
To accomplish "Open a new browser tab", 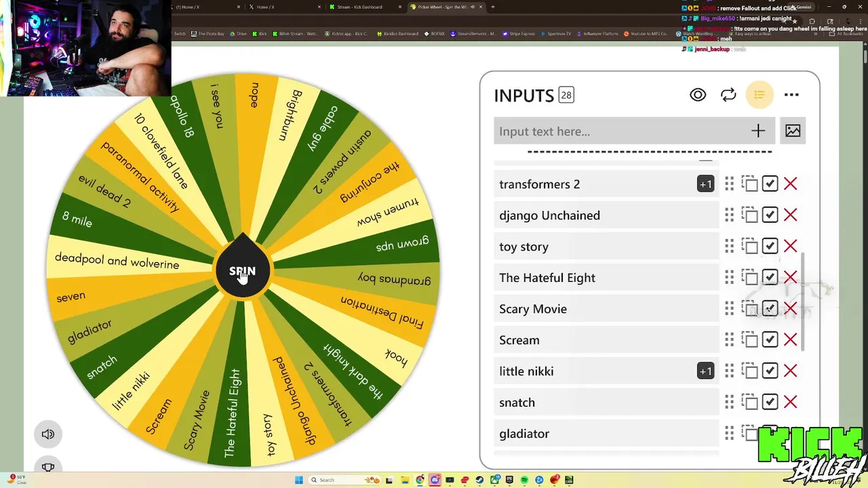I will point(492,7).
